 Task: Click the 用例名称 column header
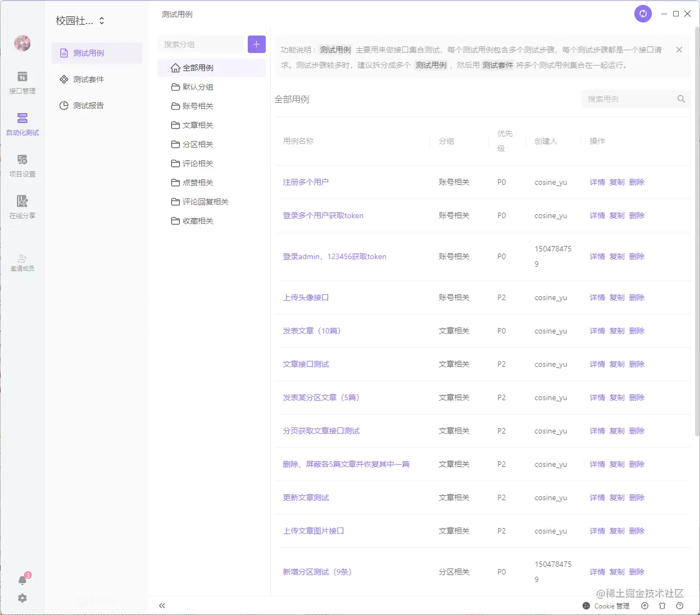click(x=298, y=141)
